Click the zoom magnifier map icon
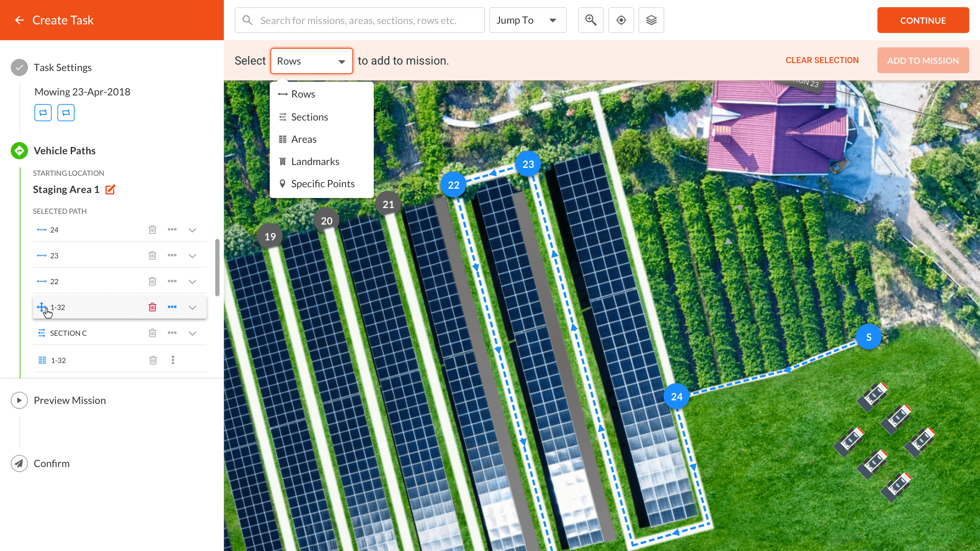 click(590, 20)
